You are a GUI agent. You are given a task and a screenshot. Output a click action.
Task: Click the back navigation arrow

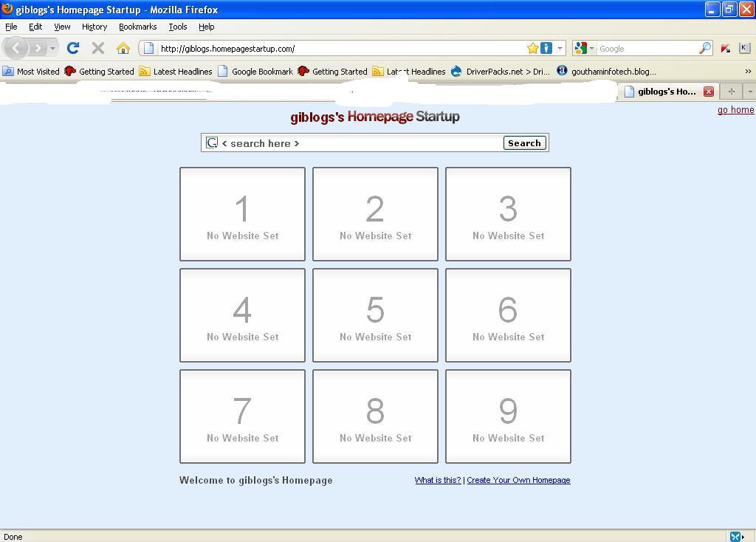(x=16, y=47)
